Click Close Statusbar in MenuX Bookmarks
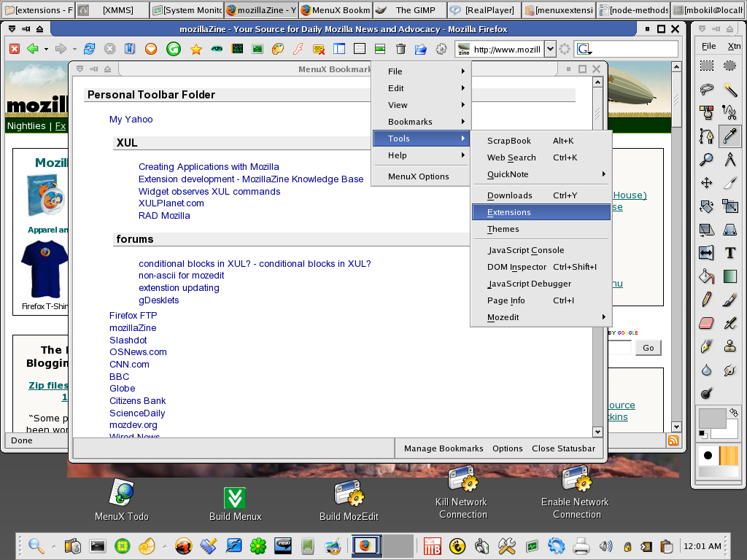The width and height of the screenshot is (747, 560). tap(564, 448)
